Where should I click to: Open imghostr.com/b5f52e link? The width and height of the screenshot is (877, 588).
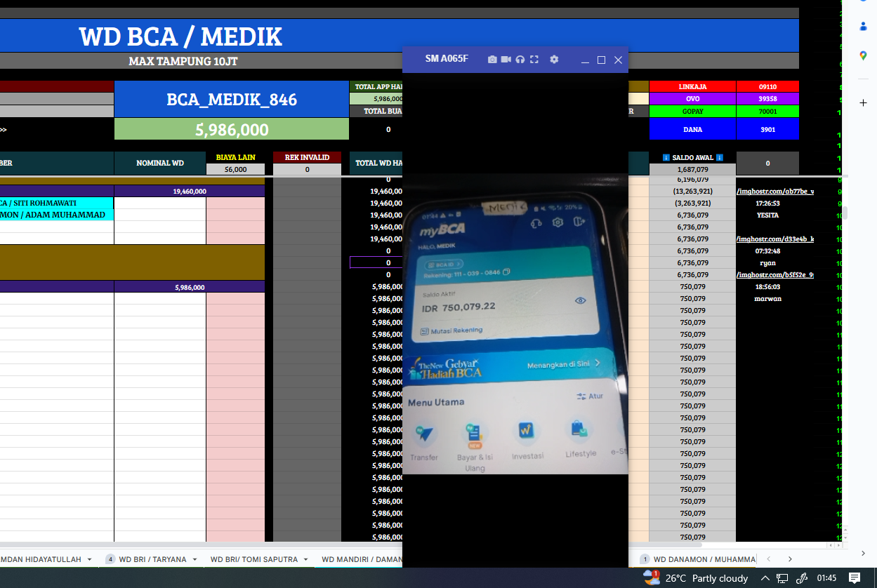pyautogui.click(x=775, y=275)
